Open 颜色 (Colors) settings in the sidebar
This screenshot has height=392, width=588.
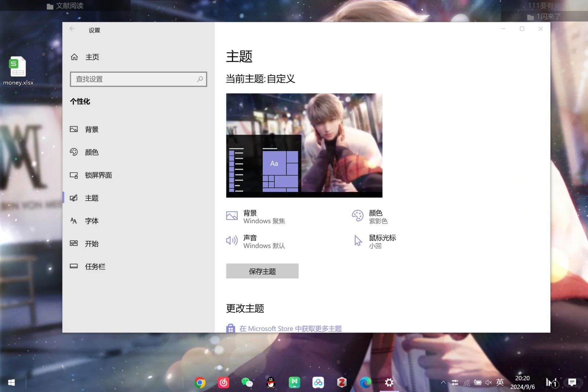tap(91, 152)
